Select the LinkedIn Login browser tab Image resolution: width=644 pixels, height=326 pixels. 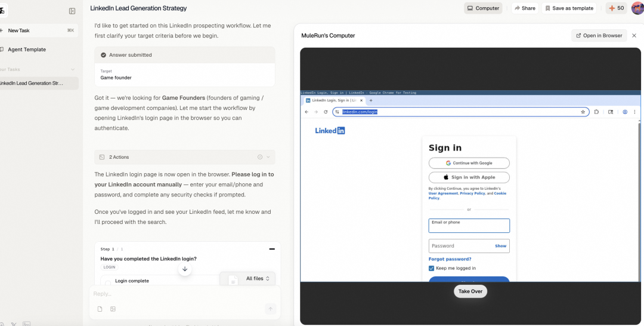(334, 100)
